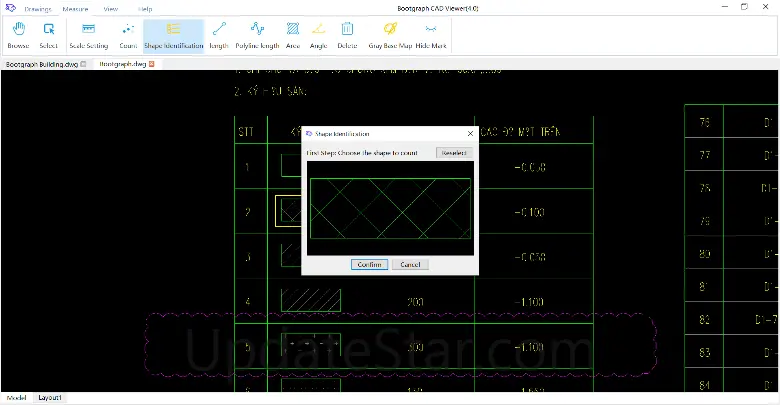The image size is (780, 405).
Task: Open the Drawings menu
Action: [x=38, y=9]
